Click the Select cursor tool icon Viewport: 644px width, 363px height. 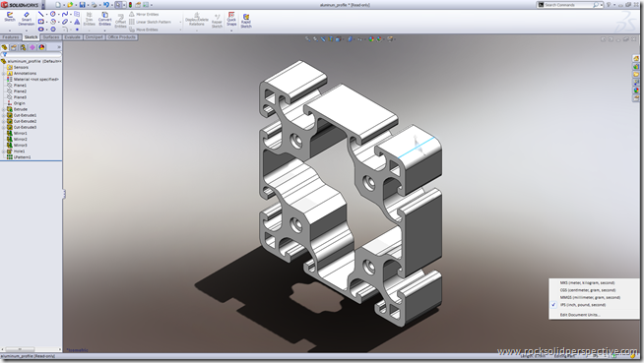click(118, 5)
